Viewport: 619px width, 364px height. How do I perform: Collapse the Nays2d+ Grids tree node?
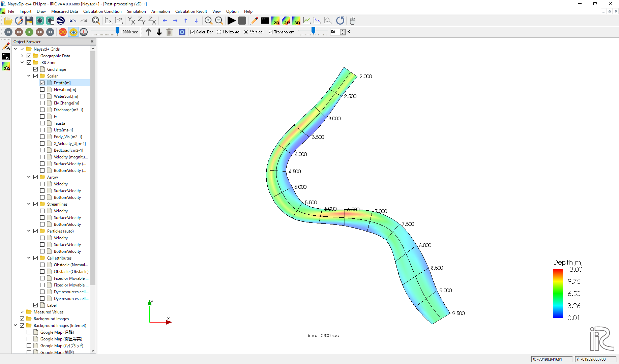(x=16, y=49)
